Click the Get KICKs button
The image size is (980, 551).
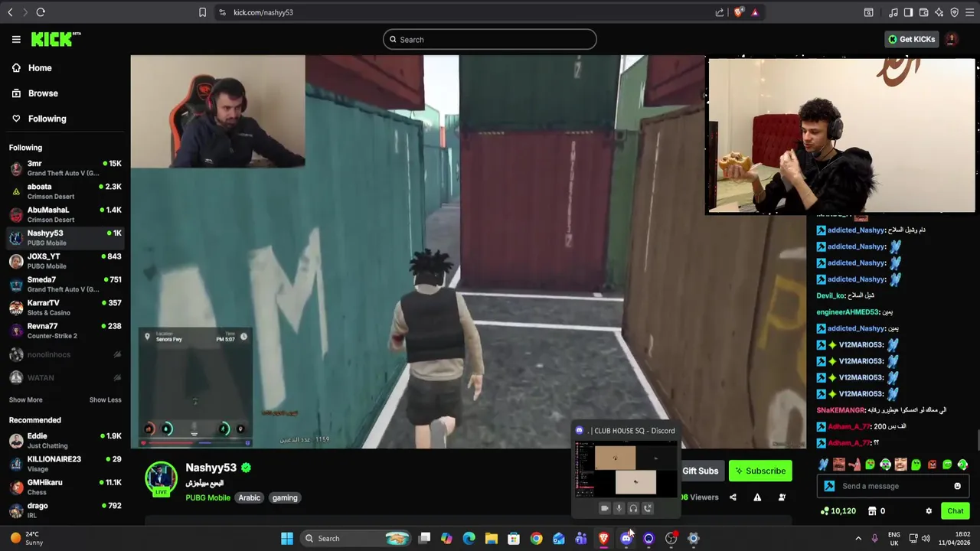coord(911,39)
